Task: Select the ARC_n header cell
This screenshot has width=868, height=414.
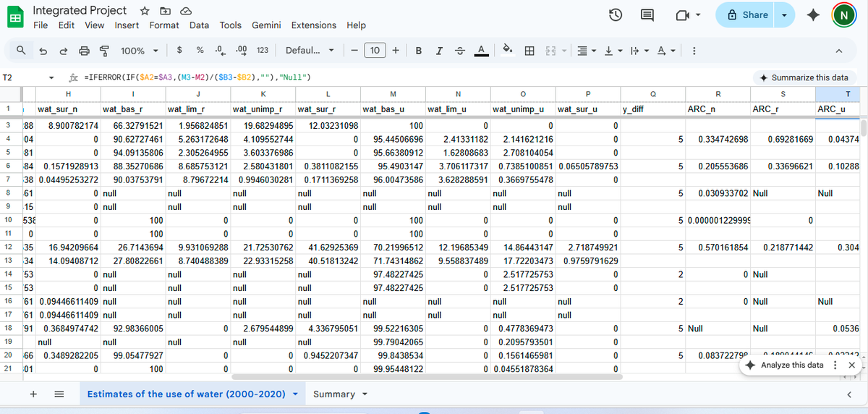Action: click(718, 109)
